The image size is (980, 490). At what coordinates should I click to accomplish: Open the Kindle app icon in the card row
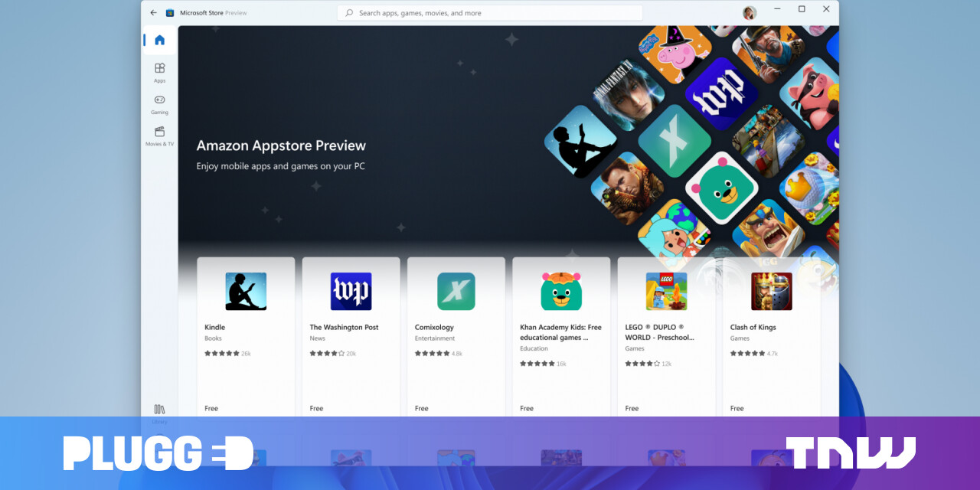coord(246,292)
